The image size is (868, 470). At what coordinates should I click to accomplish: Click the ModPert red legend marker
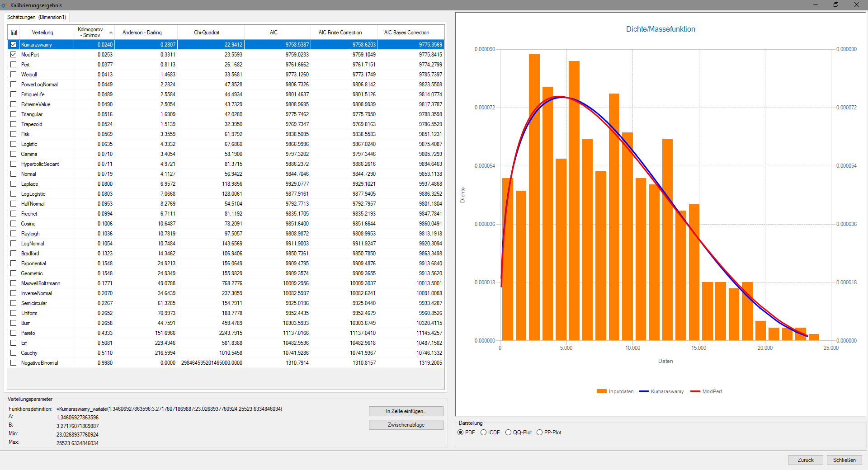point(695,391)
